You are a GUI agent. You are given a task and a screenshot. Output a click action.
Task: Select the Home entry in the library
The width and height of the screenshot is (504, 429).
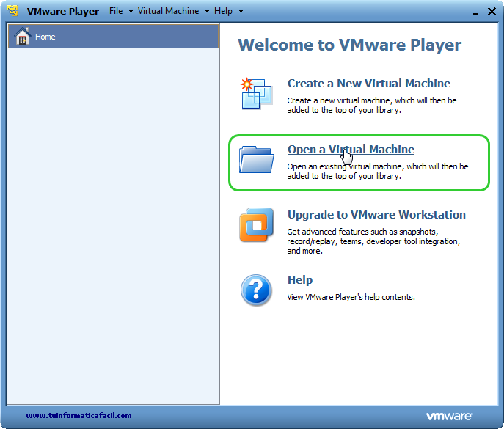pyautogui.click(x=113, y=37)
